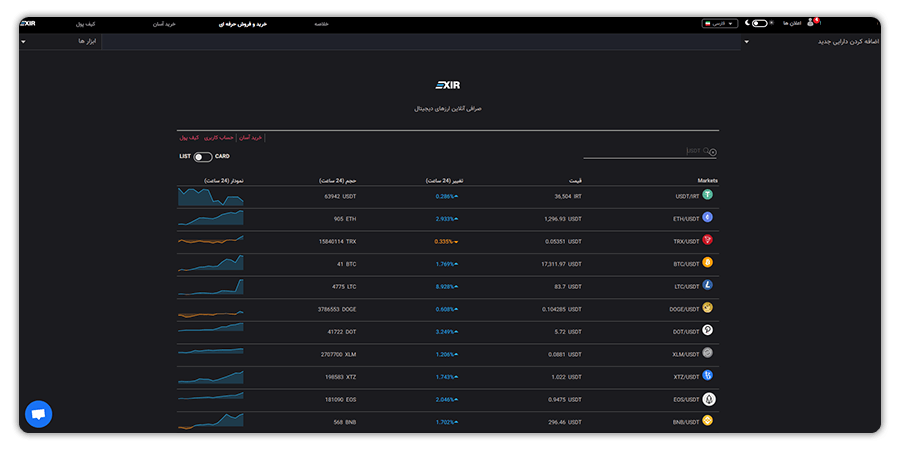
Task: Click the XTZ/USDT 24h chart thumbnail
Action: click(211, 377)
